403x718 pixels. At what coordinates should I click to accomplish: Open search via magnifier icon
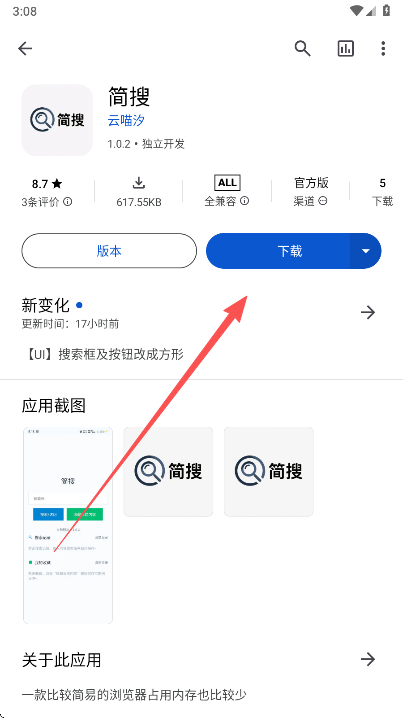click(x=302, y=48)
